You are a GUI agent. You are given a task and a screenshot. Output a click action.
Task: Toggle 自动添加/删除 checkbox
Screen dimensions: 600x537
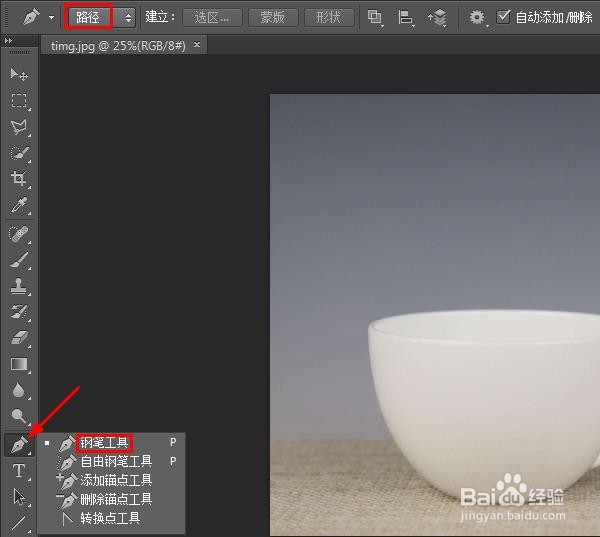(503, 17)
